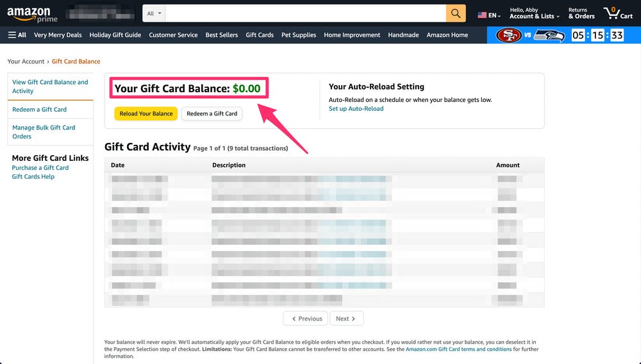Viewport: 641px width, 364px height.
Task: Open the 49ers vs Seahawks game banner
Action: tap(563, 35)
